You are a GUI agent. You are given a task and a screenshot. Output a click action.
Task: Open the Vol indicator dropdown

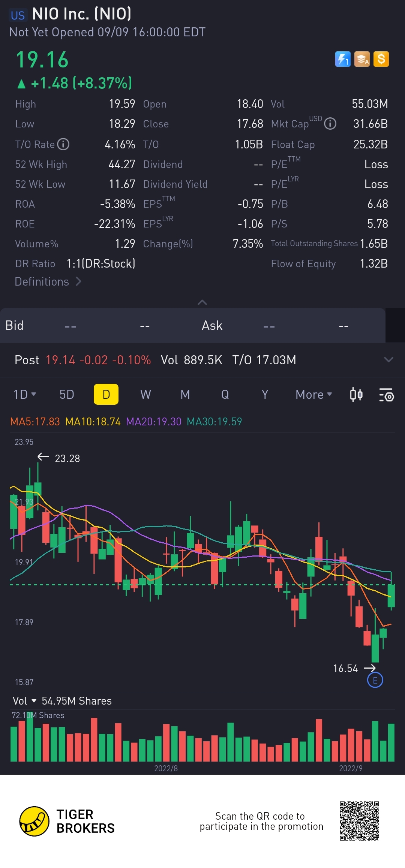pos(24,701)
